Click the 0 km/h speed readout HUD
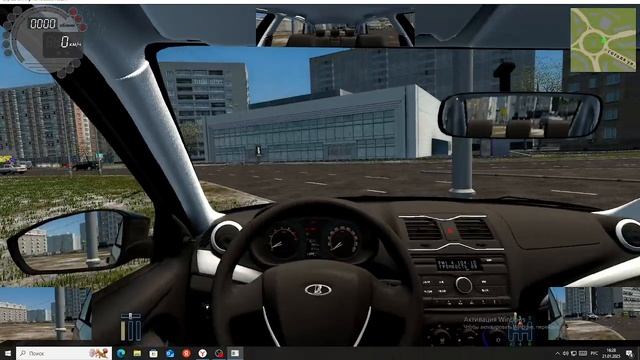 click(70, 42)
